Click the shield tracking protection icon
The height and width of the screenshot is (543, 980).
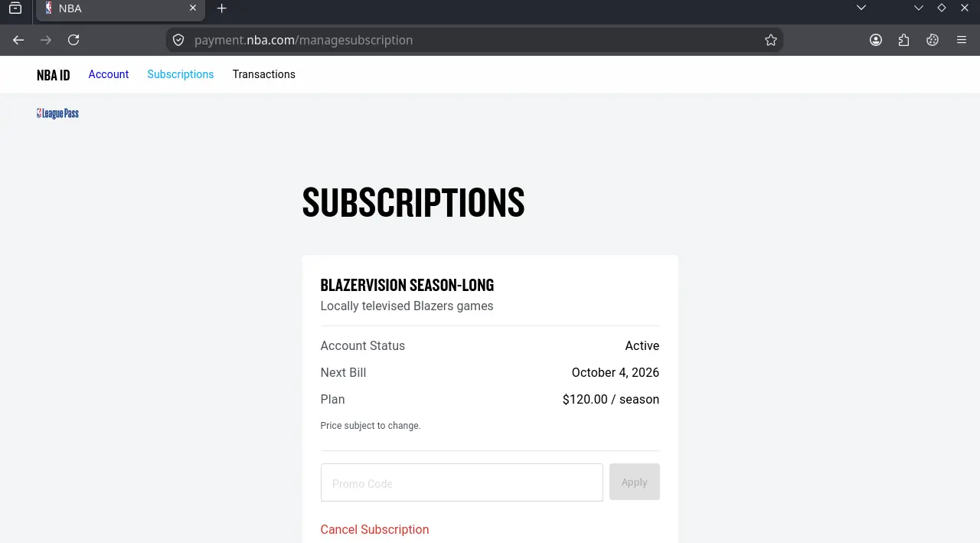point(178,40)
